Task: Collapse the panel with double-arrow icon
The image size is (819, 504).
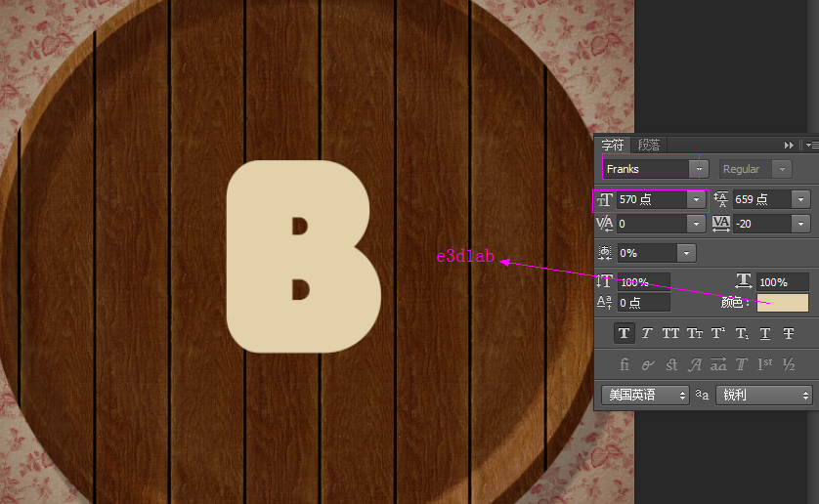Action: coord(789,145)
